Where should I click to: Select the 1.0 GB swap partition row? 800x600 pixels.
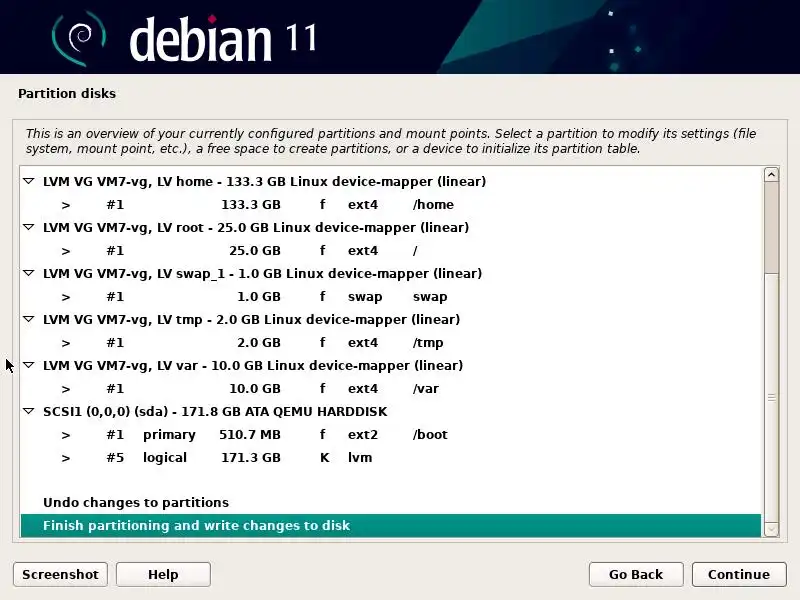[x=391, y=296]
